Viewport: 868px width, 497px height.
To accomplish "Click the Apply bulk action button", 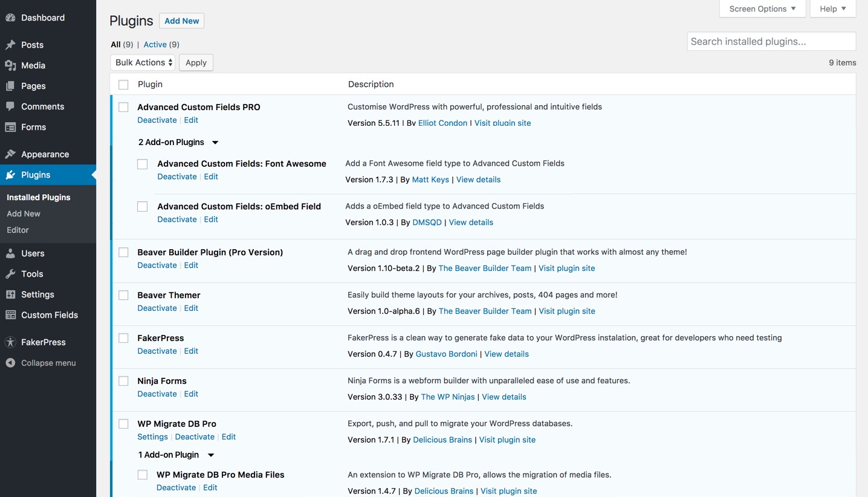I will 196,62.
